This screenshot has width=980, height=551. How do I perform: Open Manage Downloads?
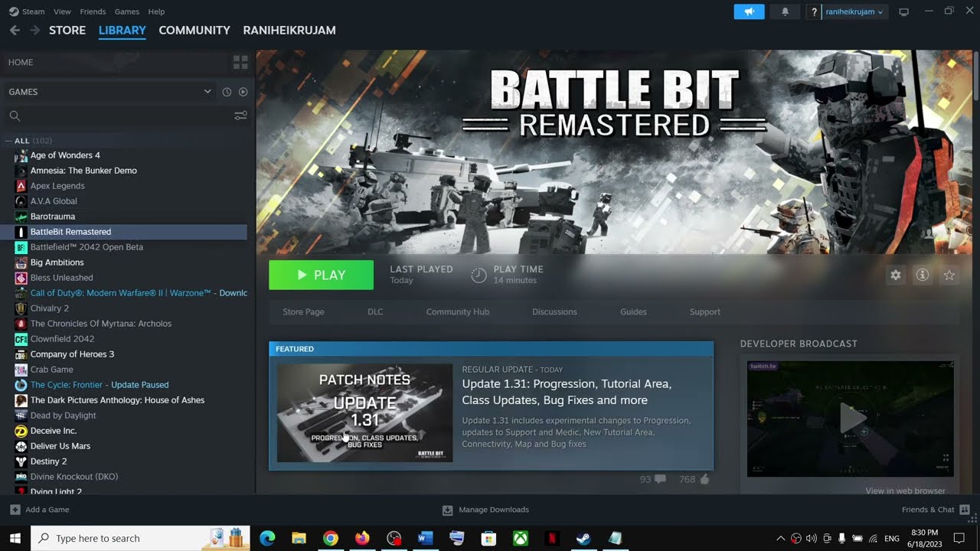(486, 510)
